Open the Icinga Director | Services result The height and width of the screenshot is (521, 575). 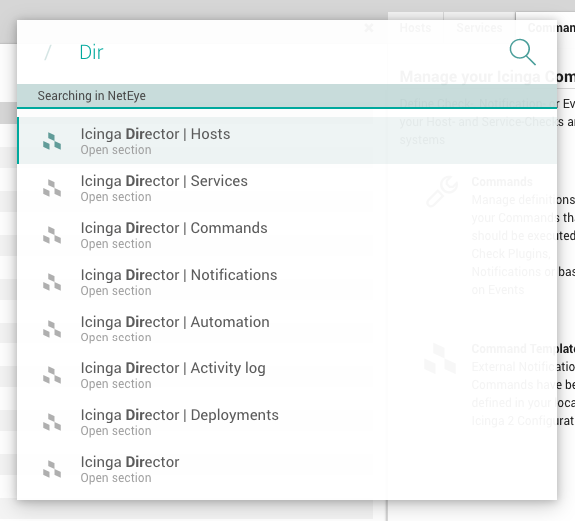tap(287, 188)
